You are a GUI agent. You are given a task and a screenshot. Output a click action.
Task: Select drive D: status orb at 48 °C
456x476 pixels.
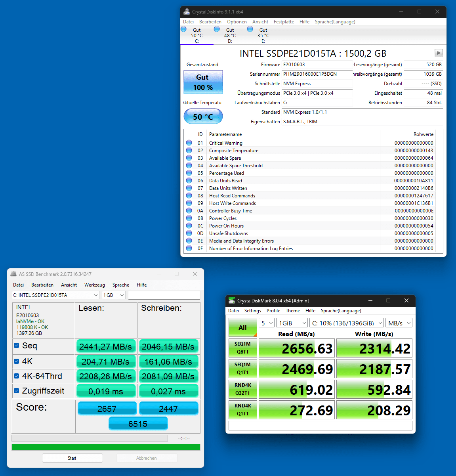[x=217, y=29]
